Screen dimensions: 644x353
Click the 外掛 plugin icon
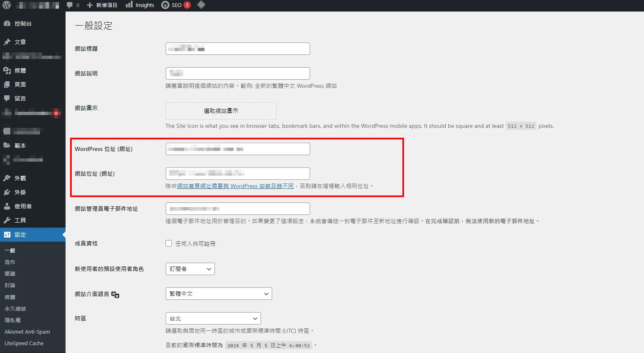pos(7,192)
